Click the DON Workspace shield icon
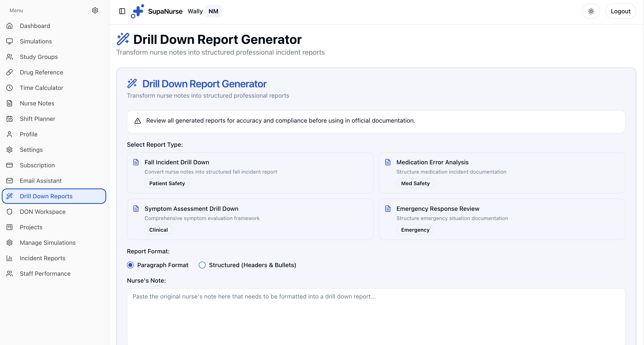 click(x=9, y=212)
